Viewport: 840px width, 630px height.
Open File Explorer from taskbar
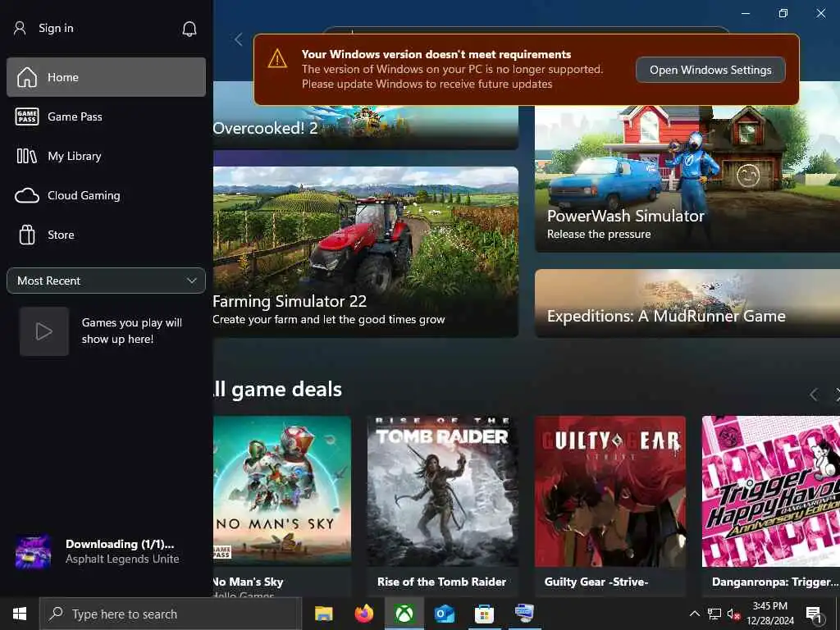(x=323, y=614)
